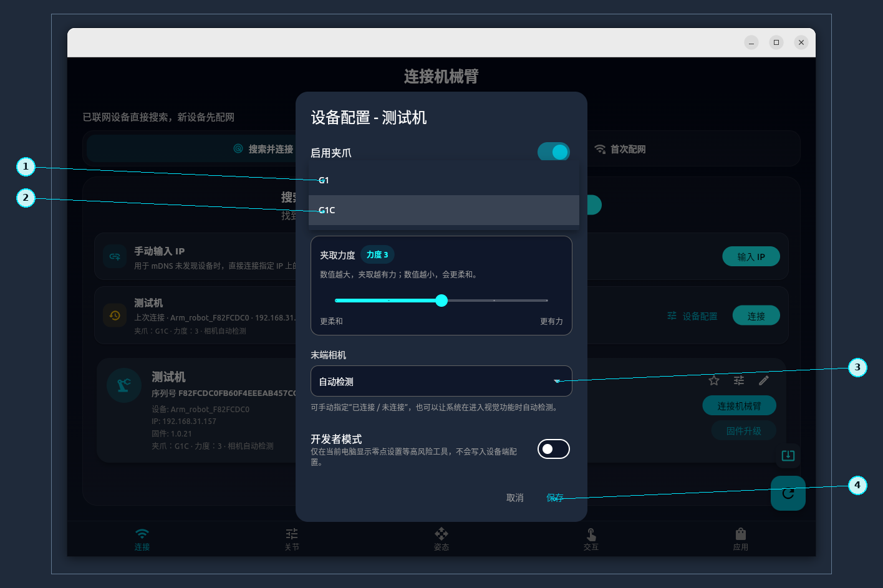
Task: Minimize the application window
Action: [x=751, y=42]
